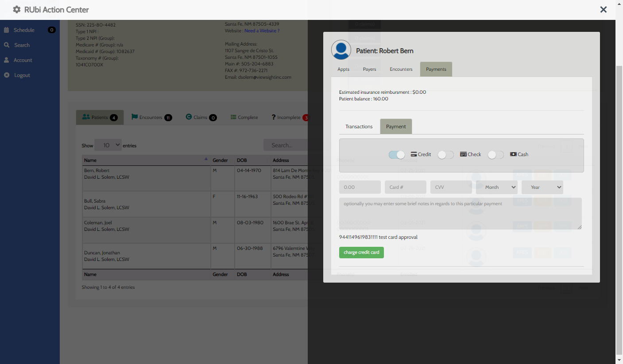623x364 pixels.
Task: Open the Show entries count dropdown
Action: tap(108, 145)
